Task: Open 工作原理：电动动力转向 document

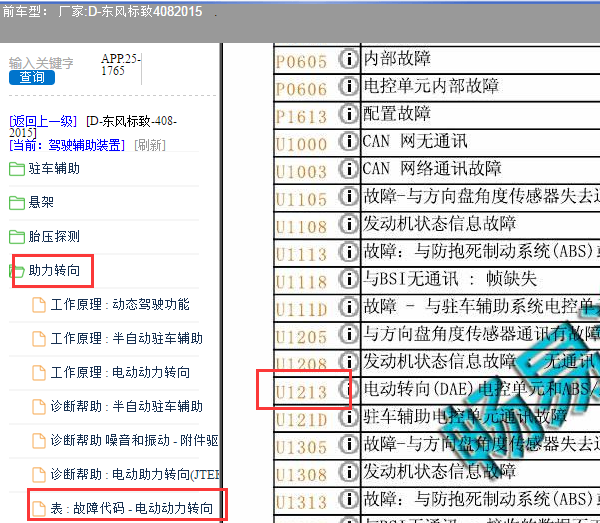Action: coord(120,372)
